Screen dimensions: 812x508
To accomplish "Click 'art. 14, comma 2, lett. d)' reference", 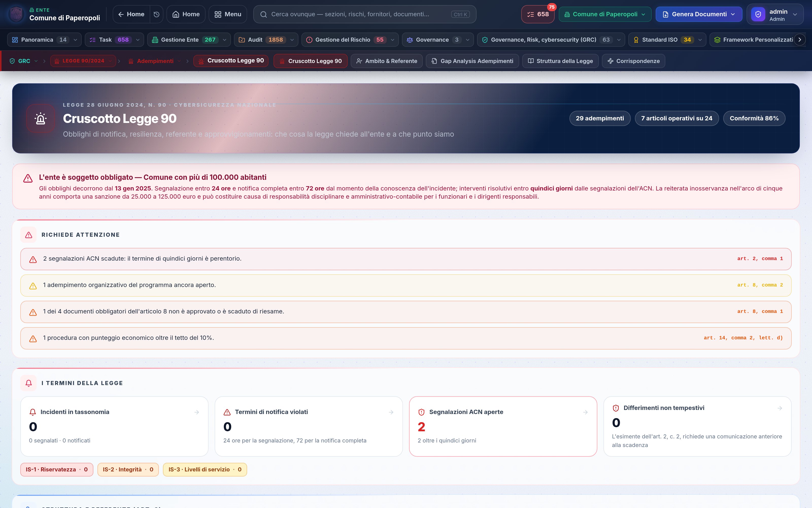I will (x=743, y=338).
